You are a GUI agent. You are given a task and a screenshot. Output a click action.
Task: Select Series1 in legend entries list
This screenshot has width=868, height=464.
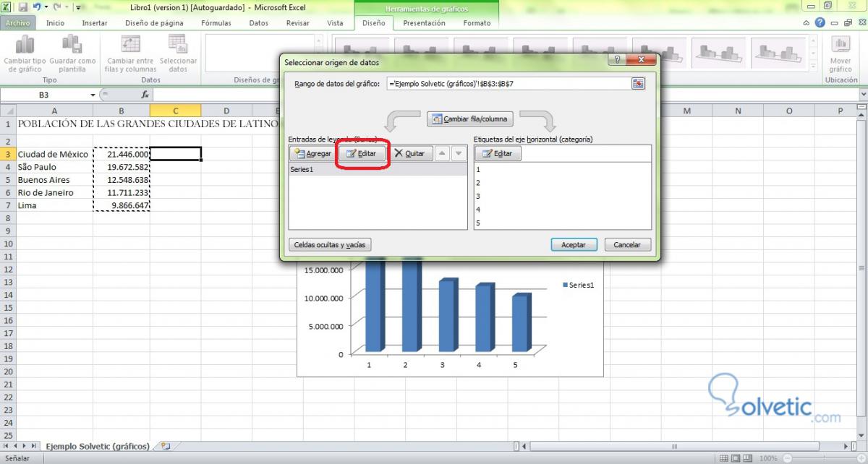(x=378, y=169)
